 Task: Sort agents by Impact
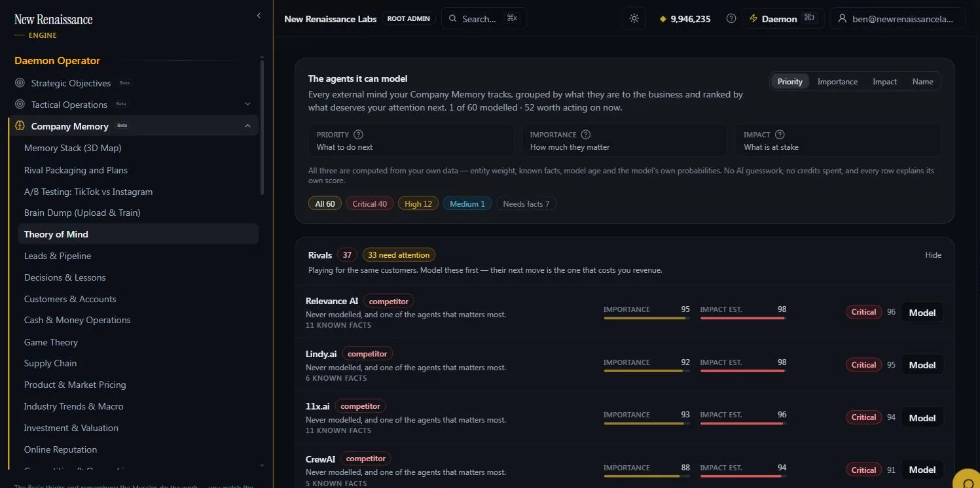pos(884,82)
